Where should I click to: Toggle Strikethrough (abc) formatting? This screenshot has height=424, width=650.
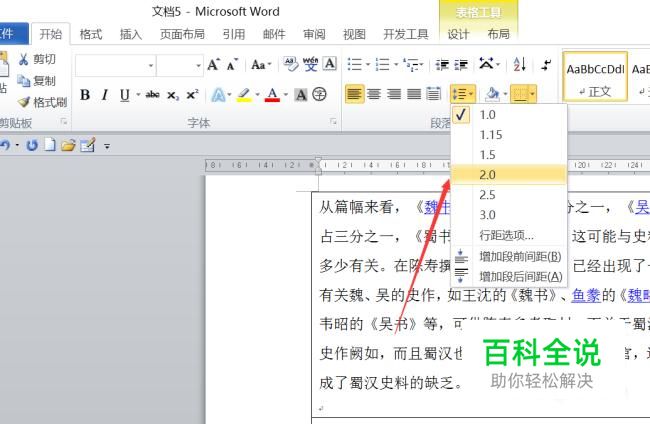[x=152, y=95]
